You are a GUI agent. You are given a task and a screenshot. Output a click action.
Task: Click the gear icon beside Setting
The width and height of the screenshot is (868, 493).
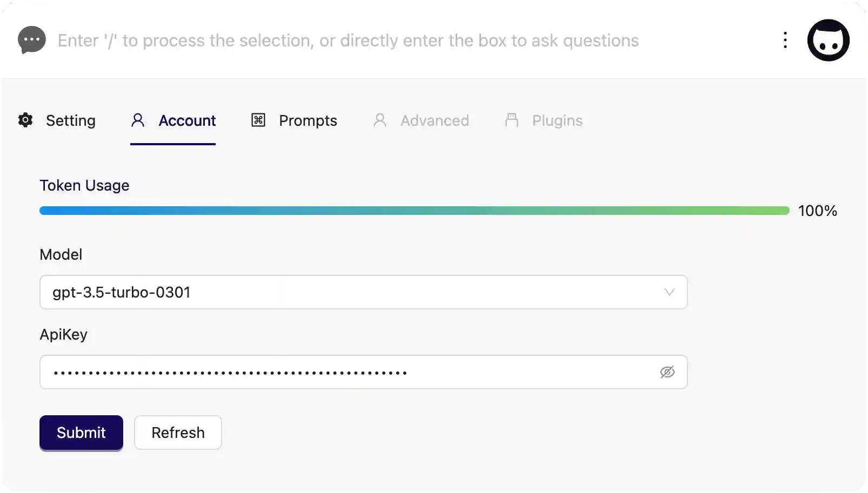pyautogui.click(x=25, y=120)
